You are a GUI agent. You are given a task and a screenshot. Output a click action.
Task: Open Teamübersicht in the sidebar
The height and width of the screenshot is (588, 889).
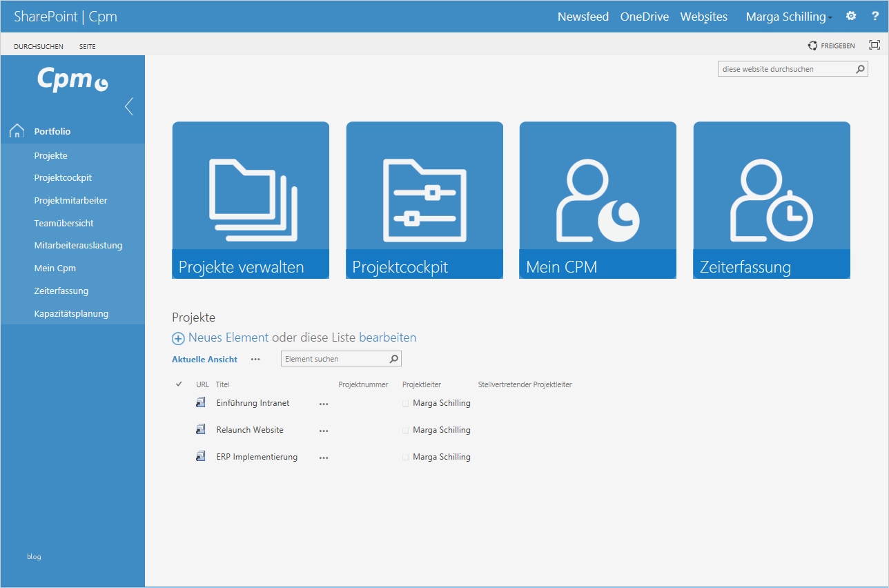click(x=64, y=223)
